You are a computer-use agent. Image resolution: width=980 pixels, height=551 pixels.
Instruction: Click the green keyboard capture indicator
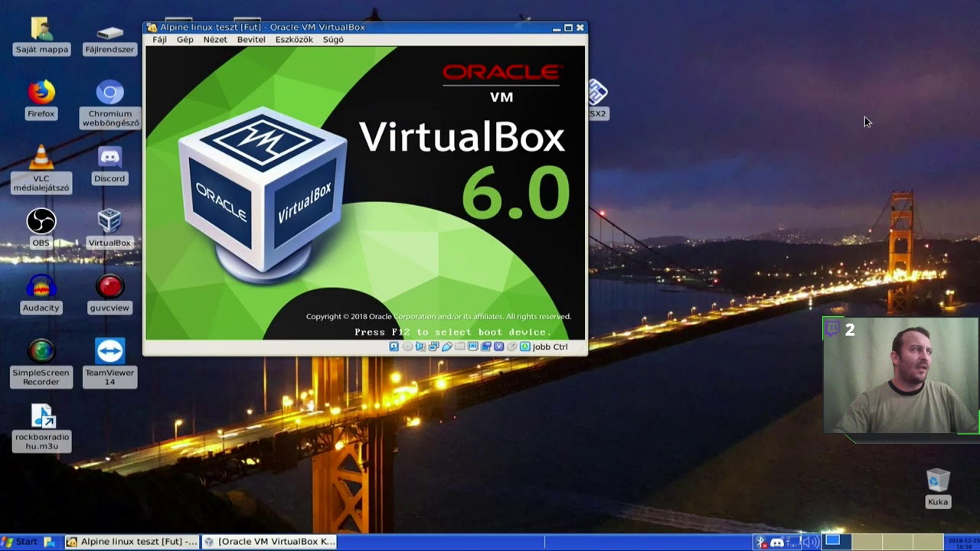tap(524, 347)
